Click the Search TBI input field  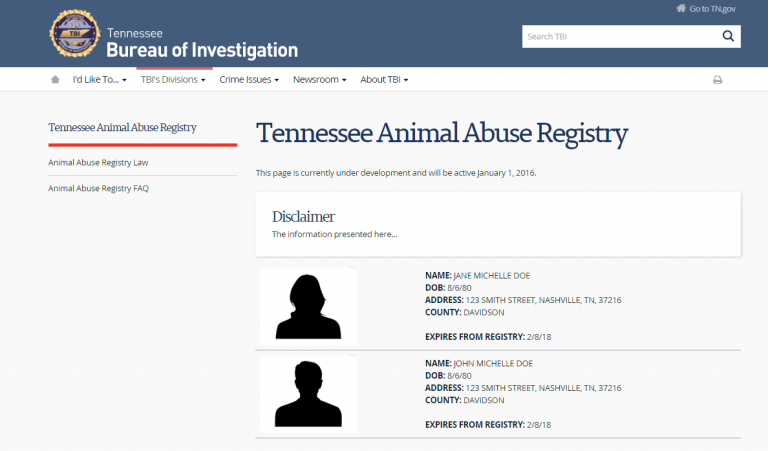point(618,37)
